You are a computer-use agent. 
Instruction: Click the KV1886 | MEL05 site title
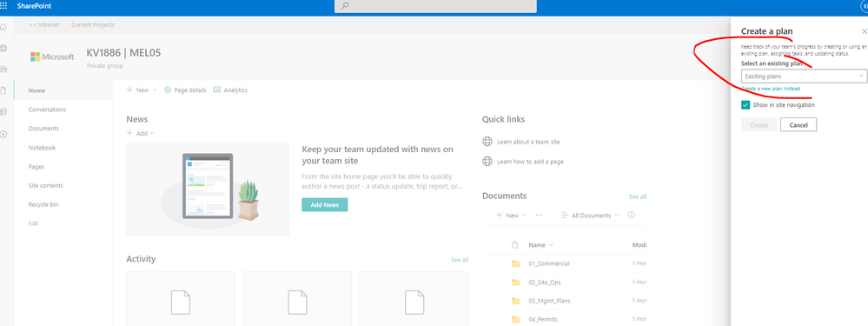(x=124, y=53)
